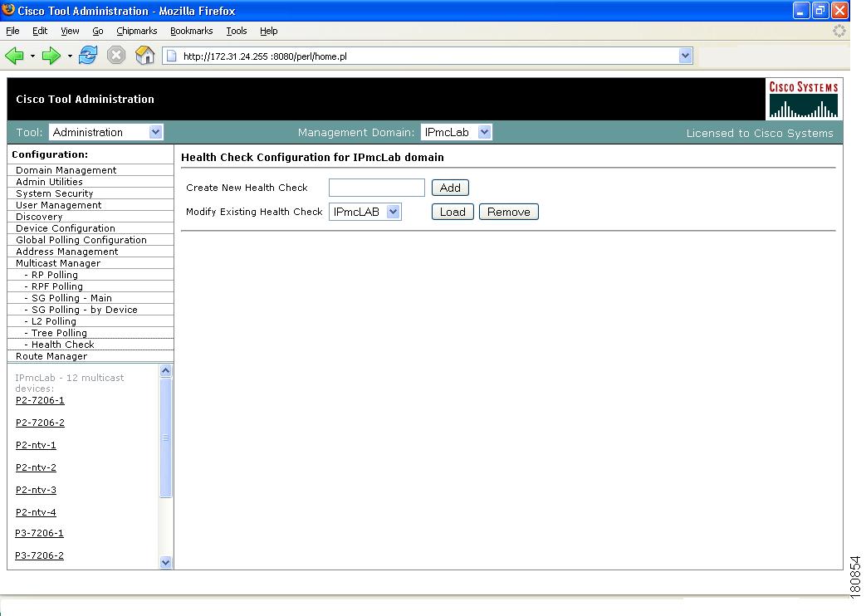
Task: Open the Go menu
Action: 98,31
